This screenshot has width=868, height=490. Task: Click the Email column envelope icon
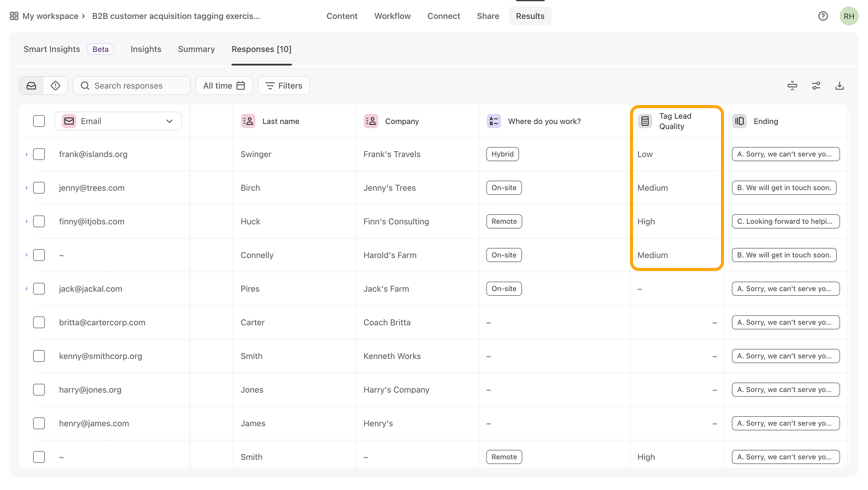(69, 121)
